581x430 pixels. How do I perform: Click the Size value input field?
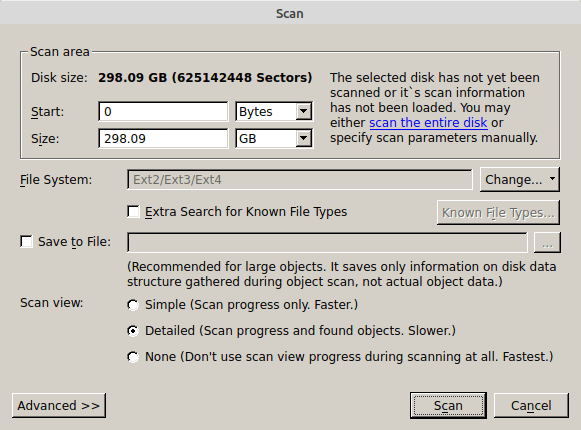[x=163, y=139]
